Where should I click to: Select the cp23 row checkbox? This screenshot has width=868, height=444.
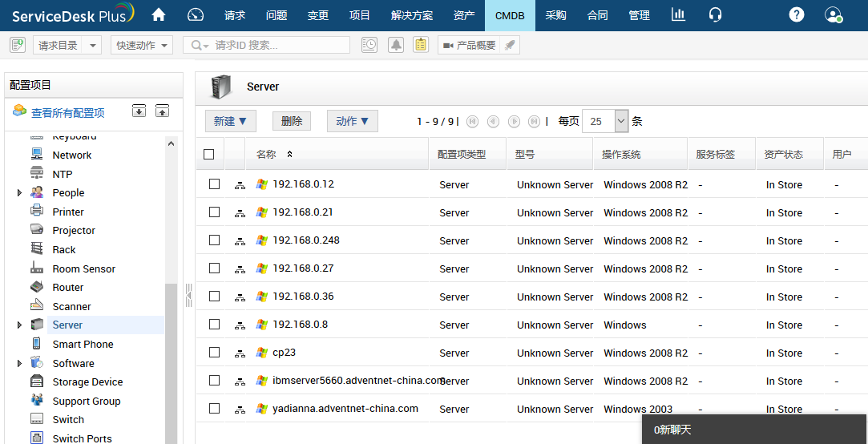click(214, 353)
